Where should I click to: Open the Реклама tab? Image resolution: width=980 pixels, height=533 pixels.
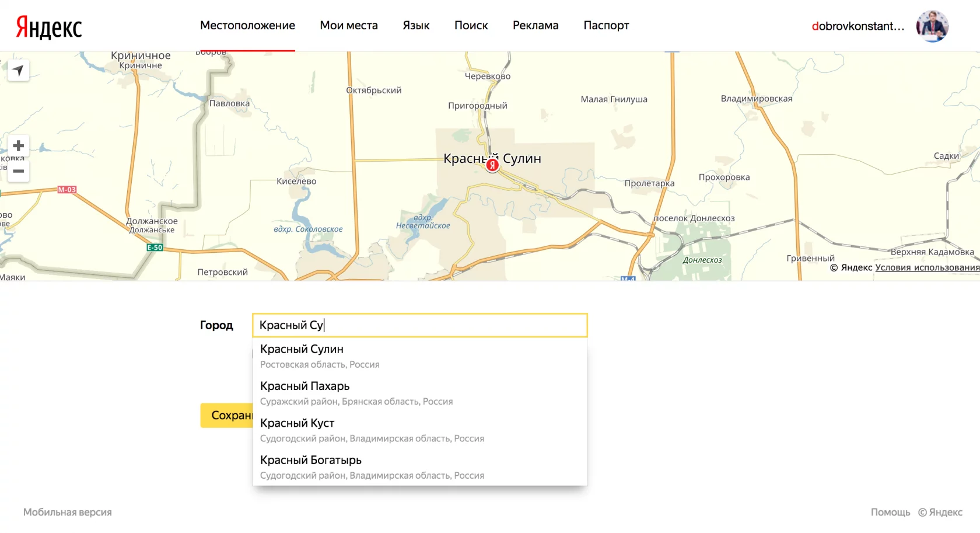(535, 25)
